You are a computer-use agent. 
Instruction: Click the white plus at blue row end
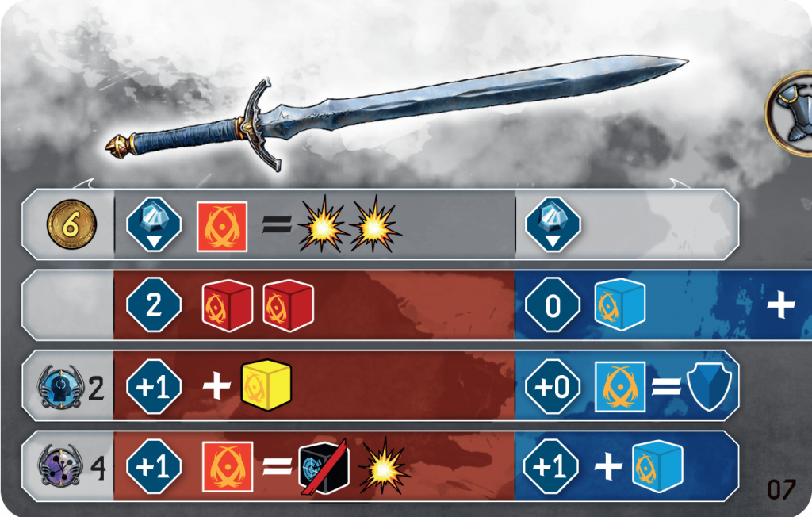[781, 304]
